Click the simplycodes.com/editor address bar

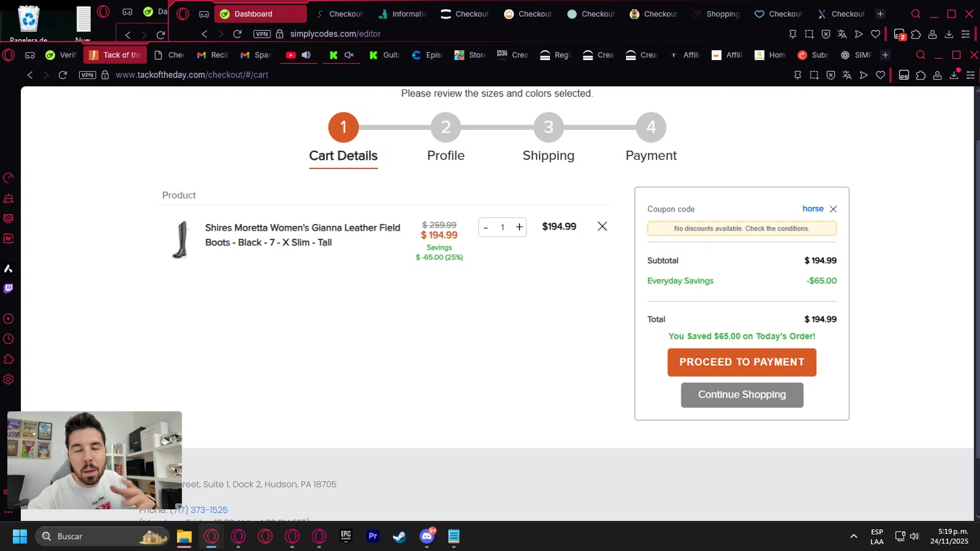pos(335,34)
